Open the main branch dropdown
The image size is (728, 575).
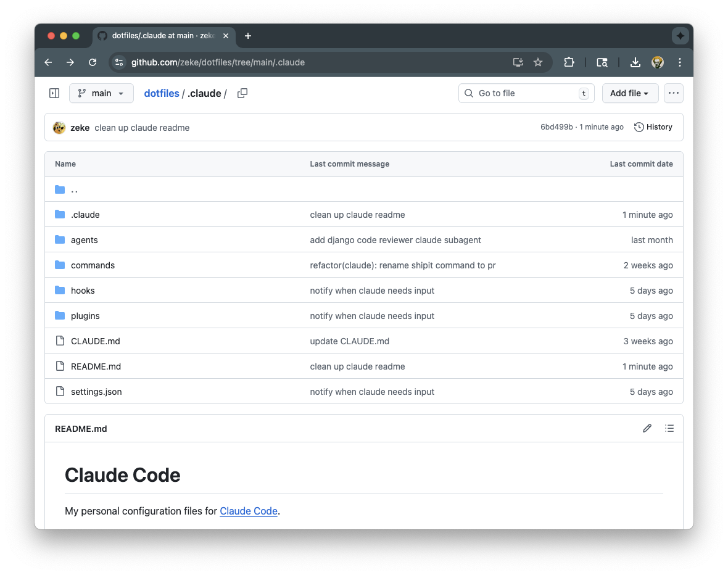coord(101,93)
